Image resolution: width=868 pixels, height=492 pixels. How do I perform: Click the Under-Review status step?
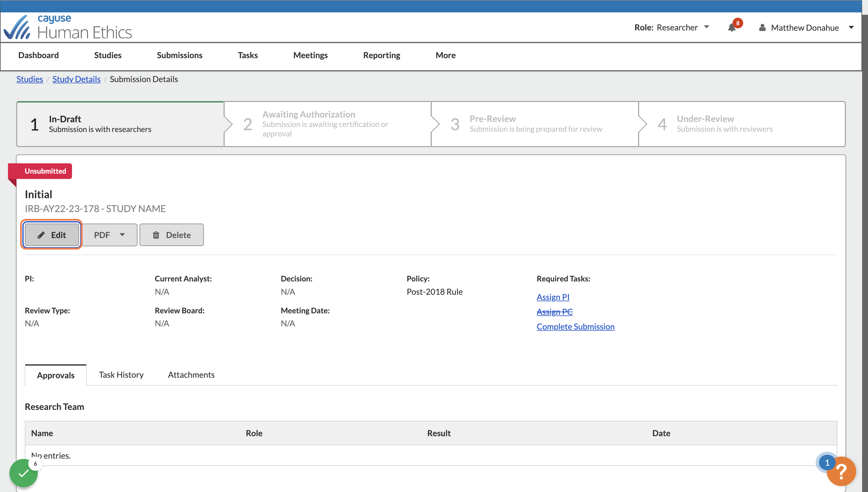click(742, 124)
